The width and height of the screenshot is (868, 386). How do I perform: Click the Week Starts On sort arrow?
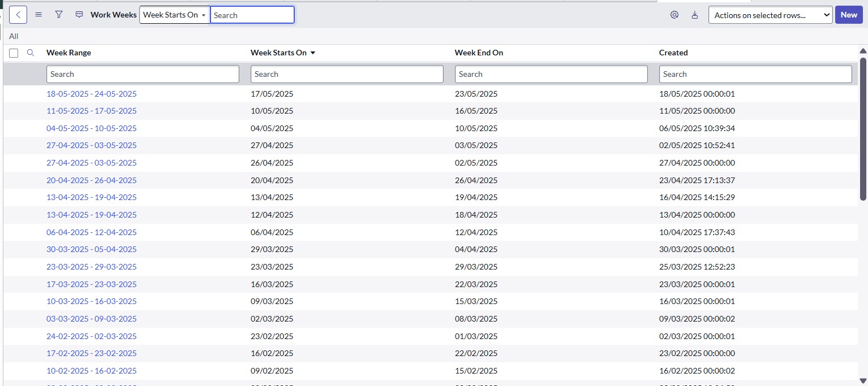(313, 53)
